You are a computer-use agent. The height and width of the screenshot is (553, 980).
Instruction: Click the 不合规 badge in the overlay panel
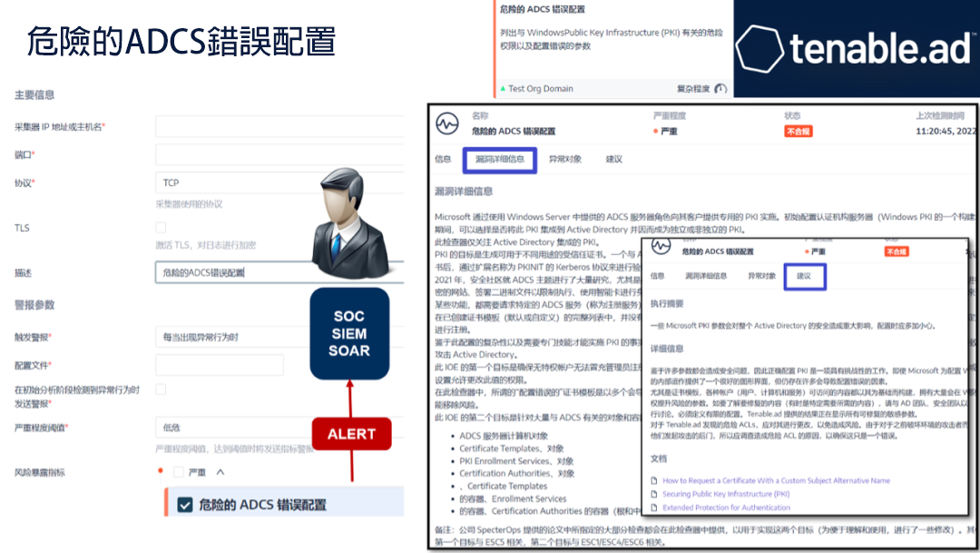coord(897,252)
